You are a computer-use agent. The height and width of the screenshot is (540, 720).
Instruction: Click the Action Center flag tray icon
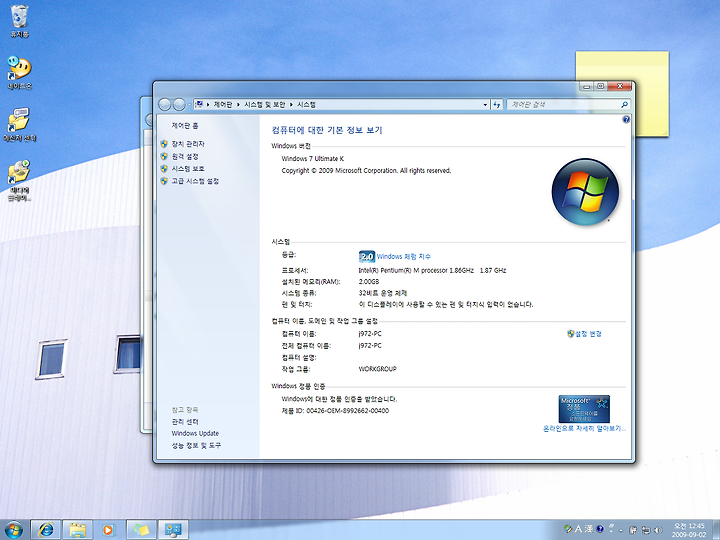pos(633,530)
